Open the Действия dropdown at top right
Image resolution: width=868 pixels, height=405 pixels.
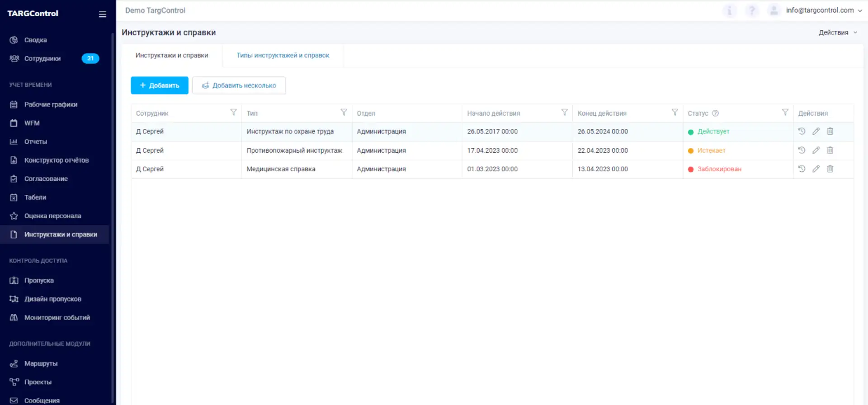click(838, 33)
